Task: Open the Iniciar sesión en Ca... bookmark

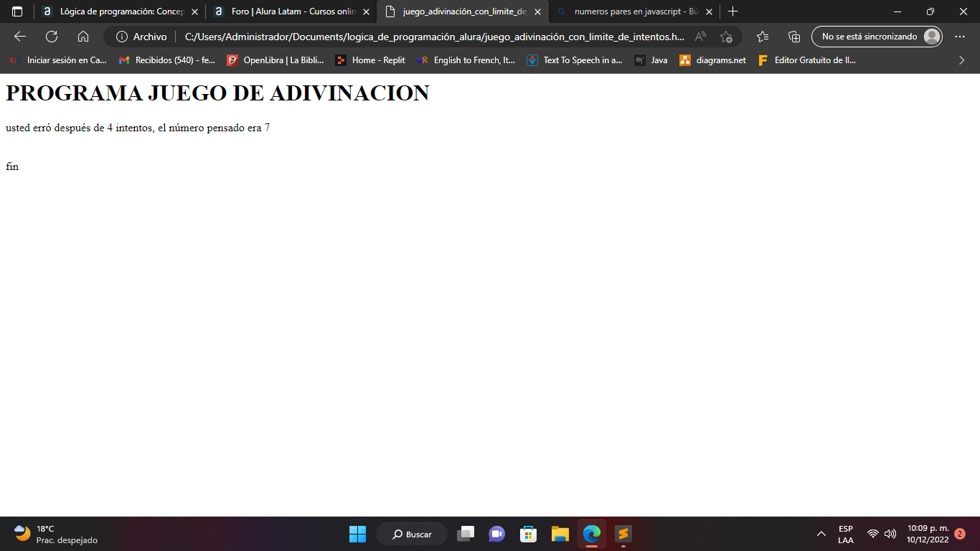Action: tap(57, 60)
